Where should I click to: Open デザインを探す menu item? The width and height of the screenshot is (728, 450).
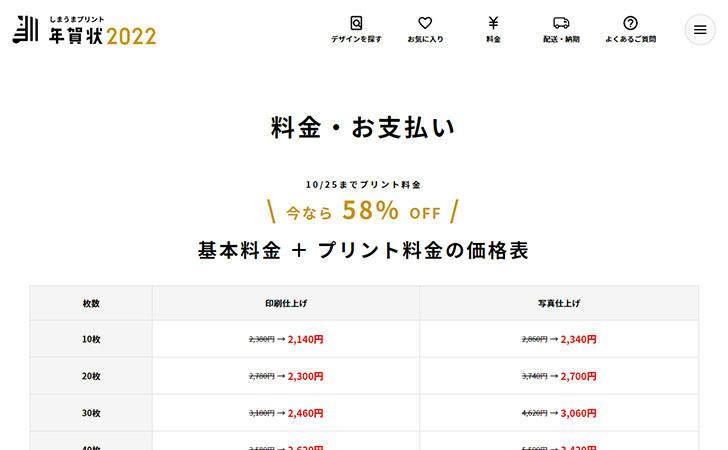click(x=356, y=40)
